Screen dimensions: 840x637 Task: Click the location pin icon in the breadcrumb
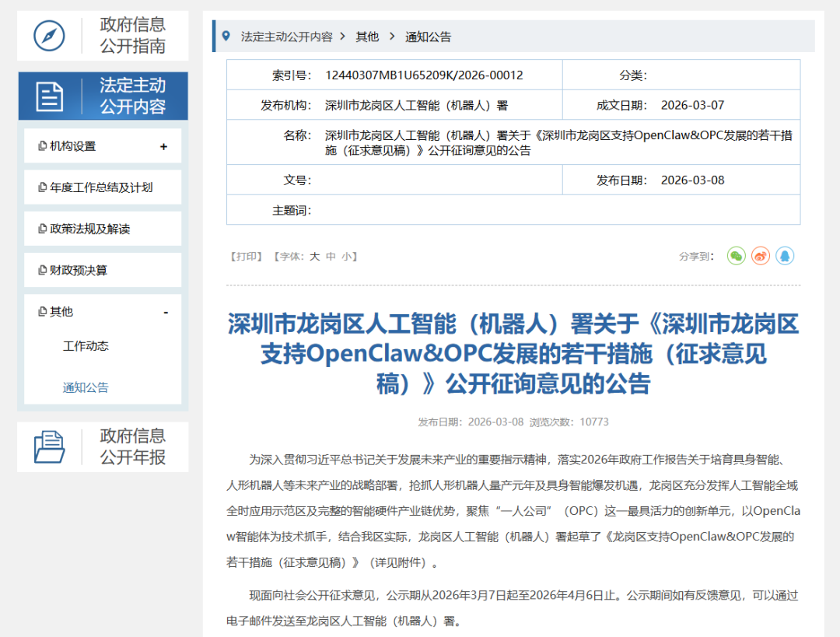click(226, 36)
